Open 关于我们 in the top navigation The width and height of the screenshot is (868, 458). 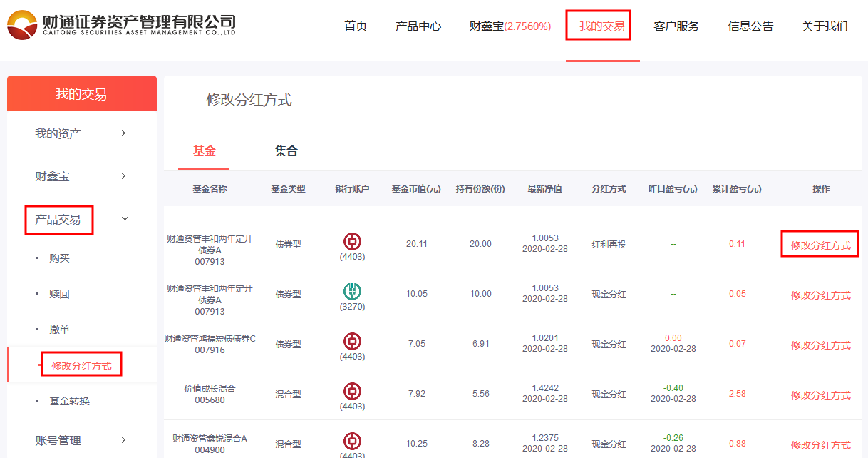pos(825,26)
